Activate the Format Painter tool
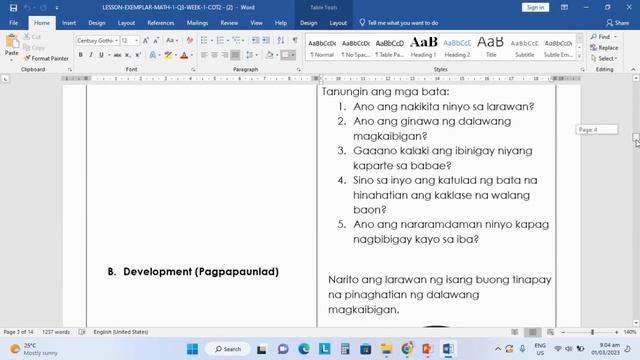The image size is (640, 360). pos(46,58)
